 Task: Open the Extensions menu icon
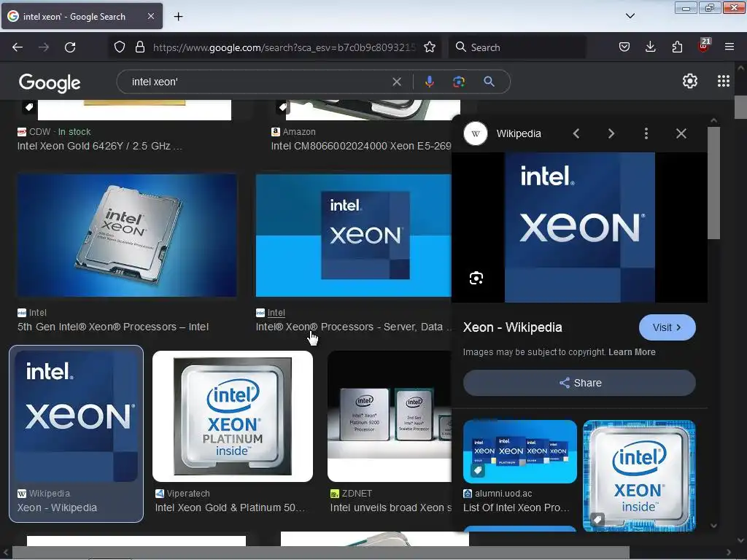point(677,47)
